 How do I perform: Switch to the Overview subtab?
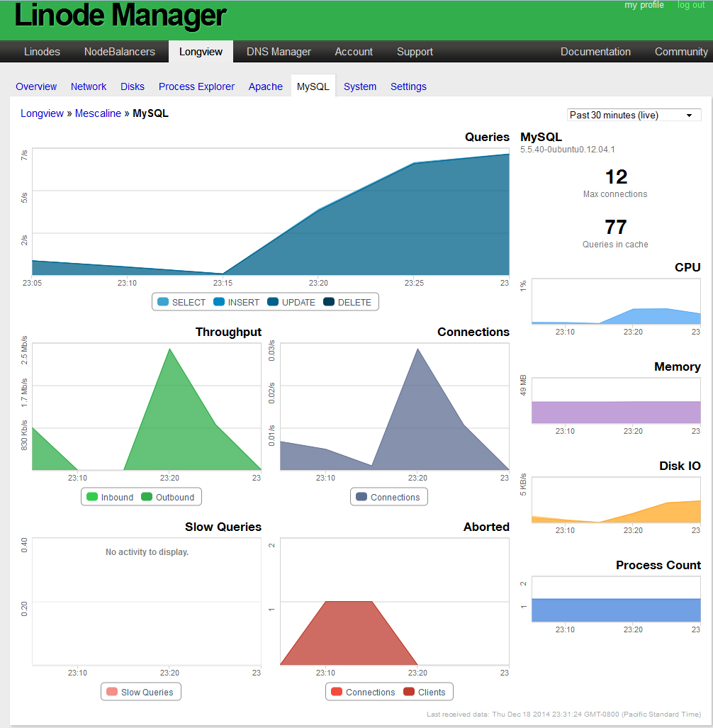pos(36,86)
